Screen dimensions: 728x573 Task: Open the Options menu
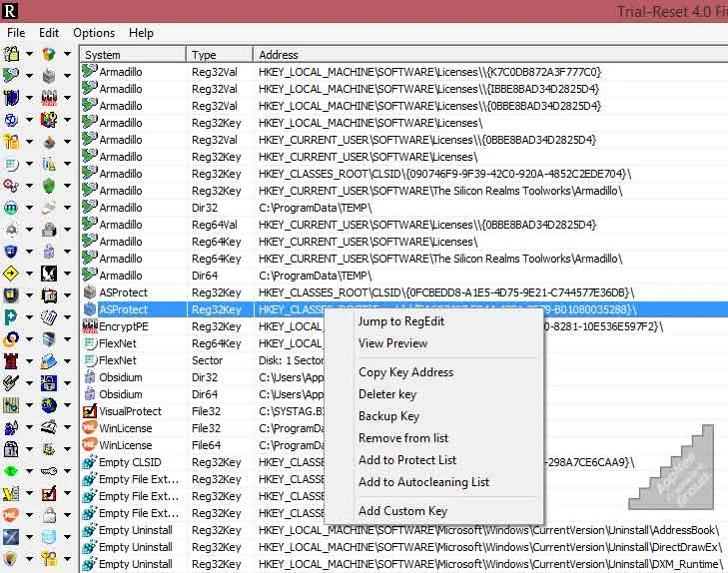(94, 33)
